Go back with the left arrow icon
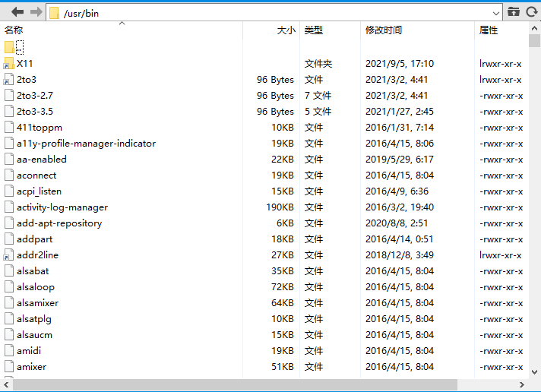Screen dimensions: 541x392 point(17,12)
